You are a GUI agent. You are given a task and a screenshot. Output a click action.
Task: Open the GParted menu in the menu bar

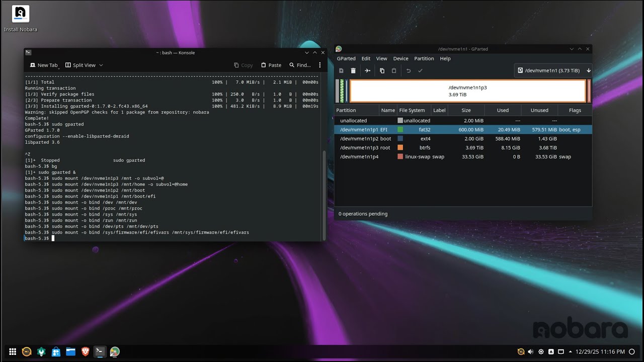346,59
